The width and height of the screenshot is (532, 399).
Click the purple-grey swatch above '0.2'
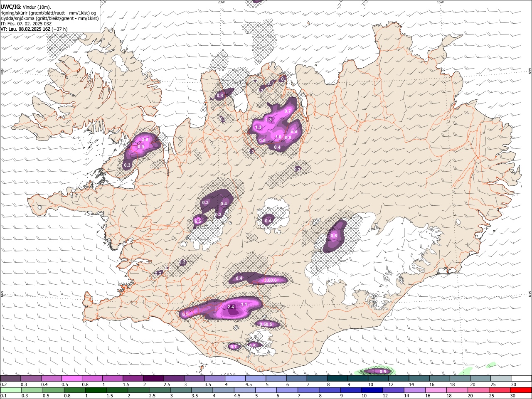tap(10, 379)
